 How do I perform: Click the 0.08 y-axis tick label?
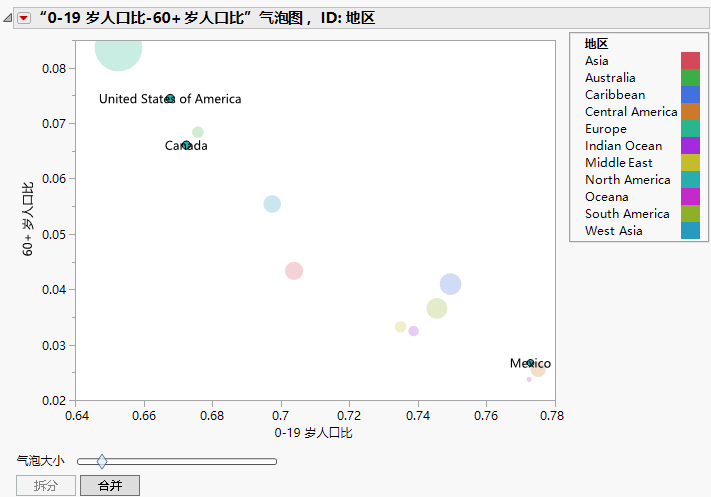54,68
